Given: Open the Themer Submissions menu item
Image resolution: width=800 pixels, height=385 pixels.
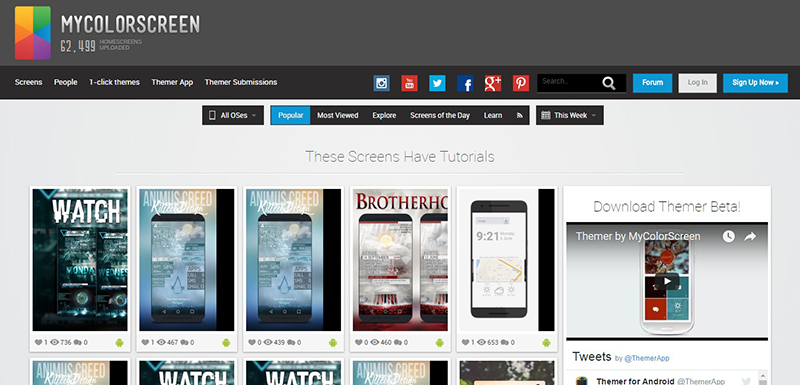Looking at the screenshot, I should tap(241, 82).
